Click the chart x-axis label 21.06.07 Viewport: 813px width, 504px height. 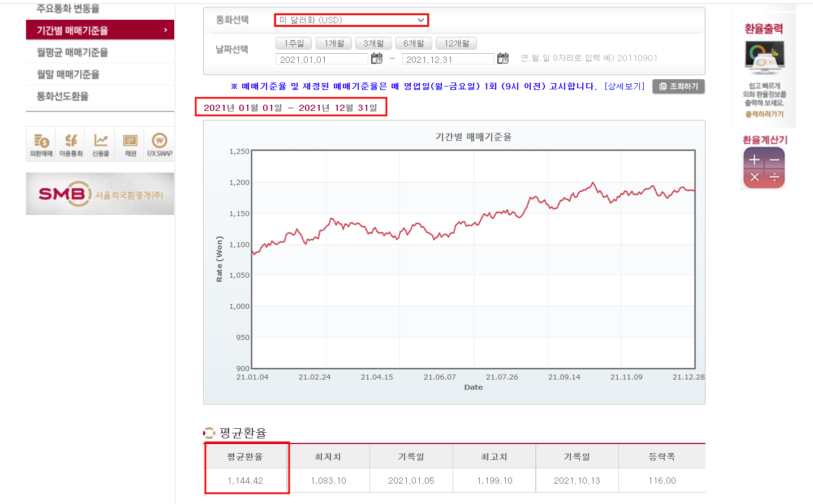(x=440, y=377)
